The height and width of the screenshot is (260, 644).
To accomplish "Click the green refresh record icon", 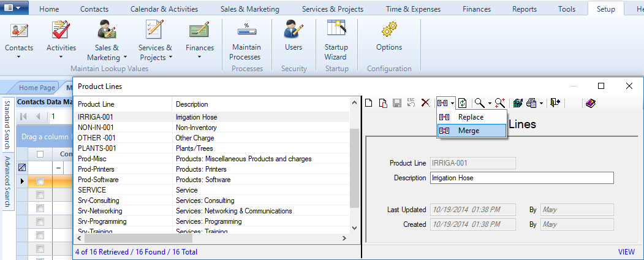I will [463, 103].
